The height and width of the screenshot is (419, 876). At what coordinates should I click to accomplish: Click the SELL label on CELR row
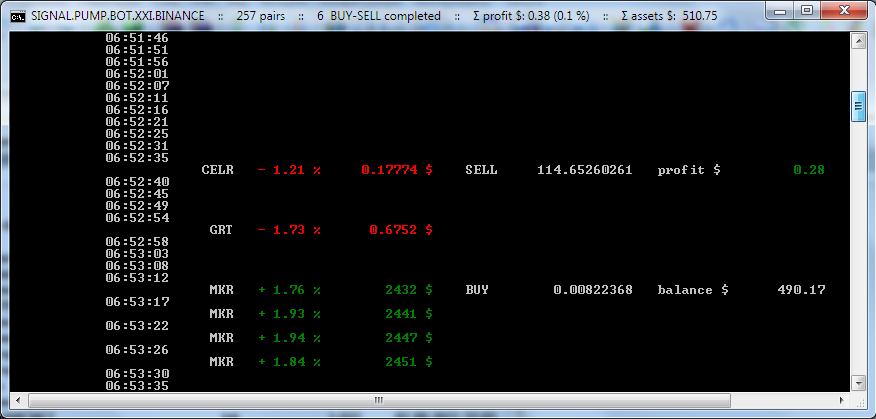coord(481,170)
